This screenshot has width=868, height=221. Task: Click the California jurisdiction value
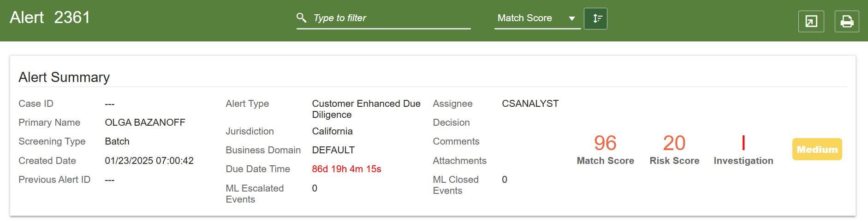[332, 131]
